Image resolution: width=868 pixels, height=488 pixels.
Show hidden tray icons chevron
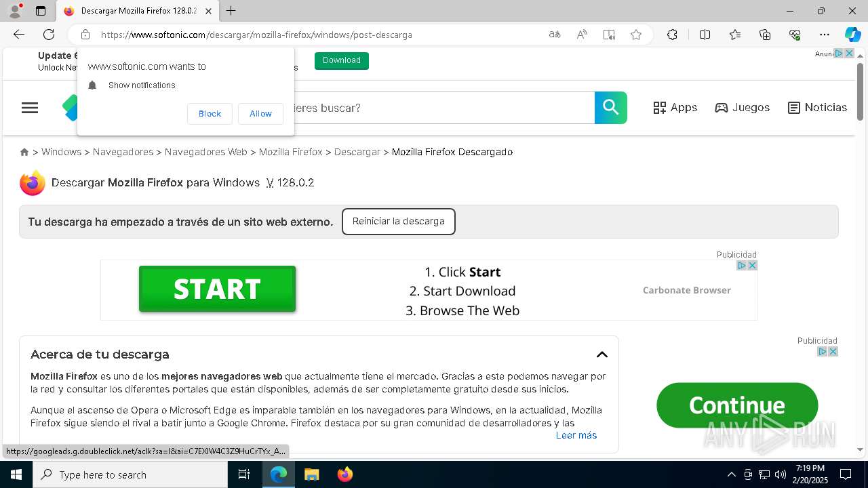[x=731, y=474]
